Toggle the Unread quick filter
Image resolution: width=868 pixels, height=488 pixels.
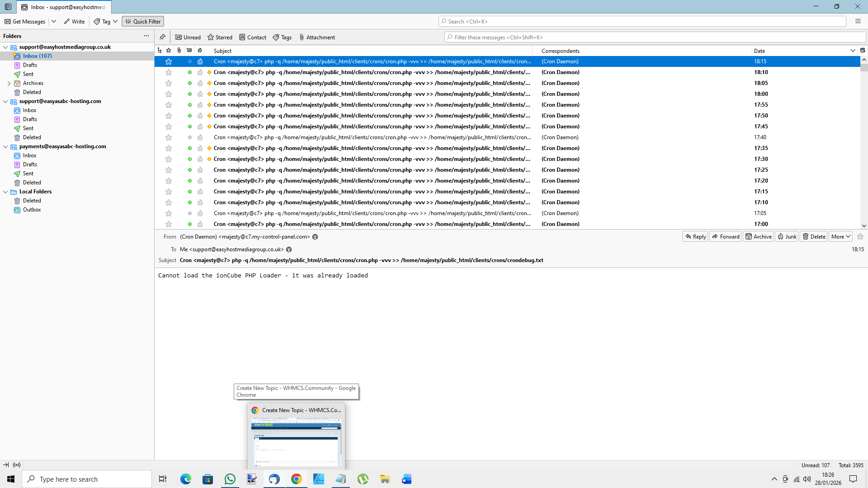188,38
